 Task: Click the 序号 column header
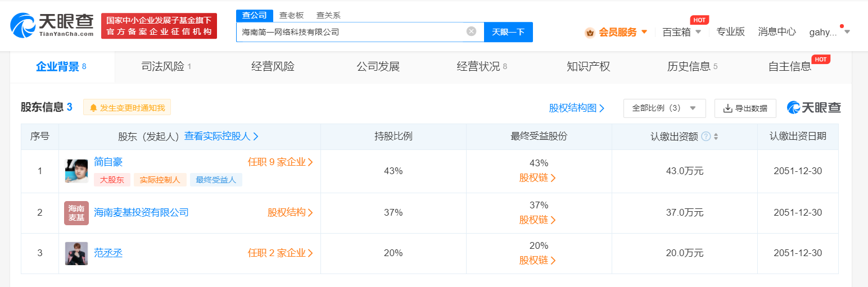coord(40,136)
